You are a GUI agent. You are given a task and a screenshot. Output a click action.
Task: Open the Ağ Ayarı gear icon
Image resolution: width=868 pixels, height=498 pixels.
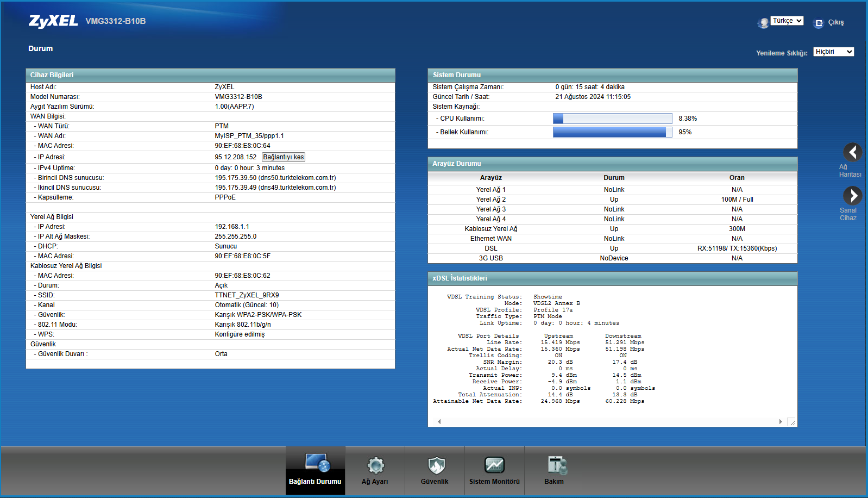[x=375, y=465]
